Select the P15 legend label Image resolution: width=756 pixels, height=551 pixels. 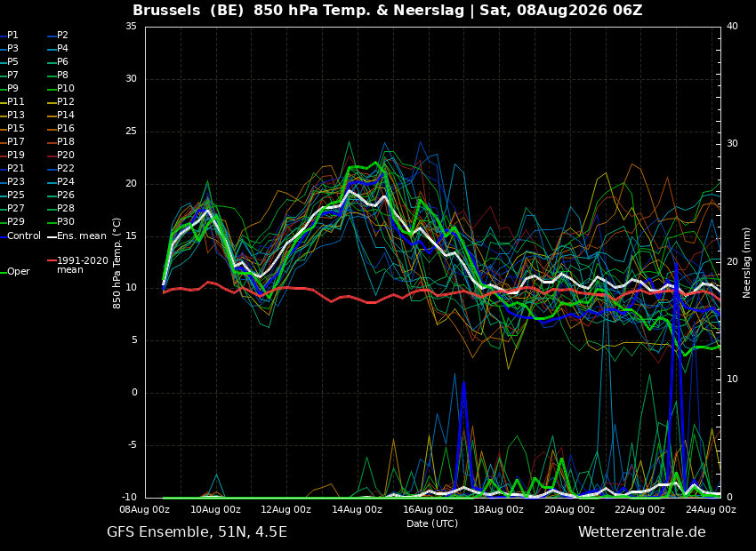[x=15, y=129]
